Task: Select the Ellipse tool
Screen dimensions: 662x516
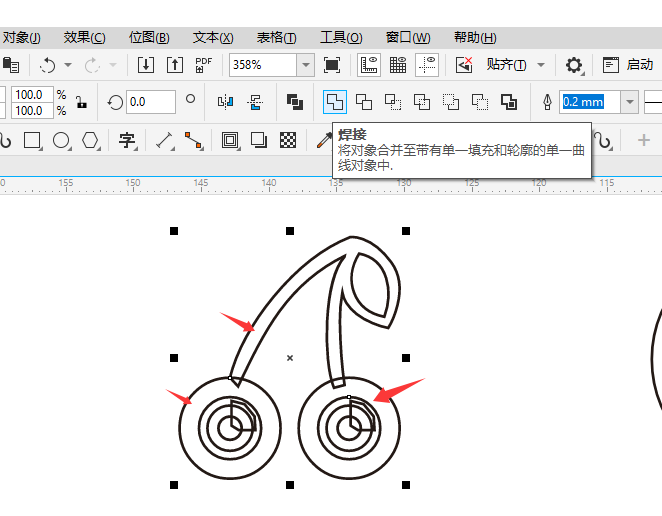Action: click(x=61, y=140)
